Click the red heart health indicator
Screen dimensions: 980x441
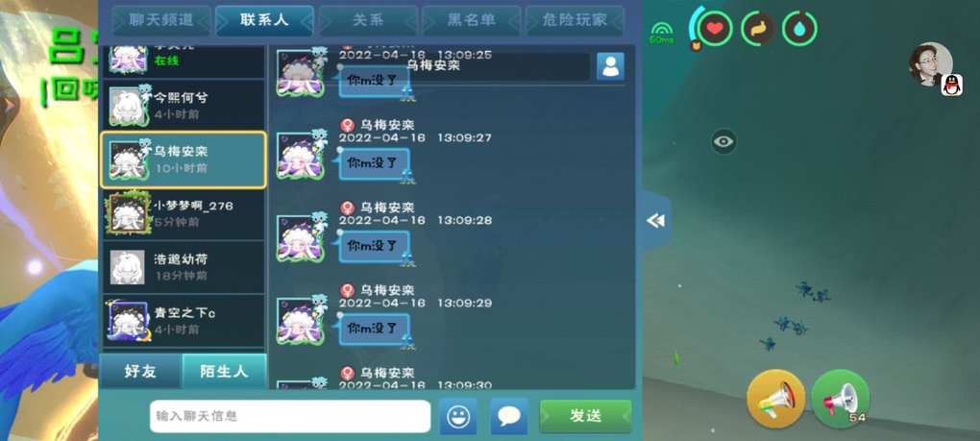tap(715, 29)
